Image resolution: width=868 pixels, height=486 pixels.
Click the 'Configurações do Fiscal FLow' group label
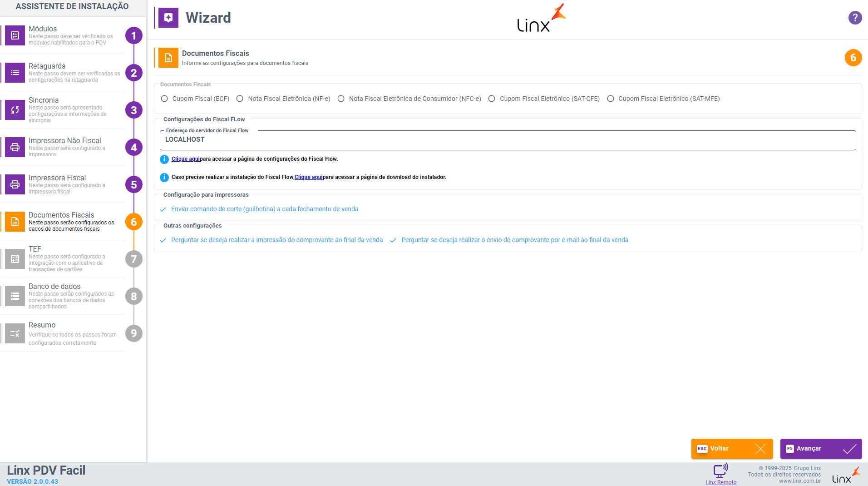(204, 119)
